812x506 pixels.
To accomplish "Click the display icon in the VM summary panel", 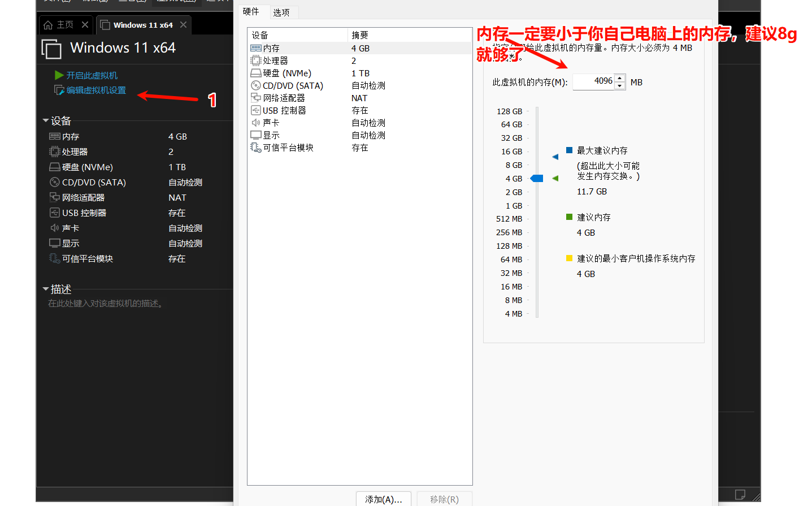I will pos(55,243).
